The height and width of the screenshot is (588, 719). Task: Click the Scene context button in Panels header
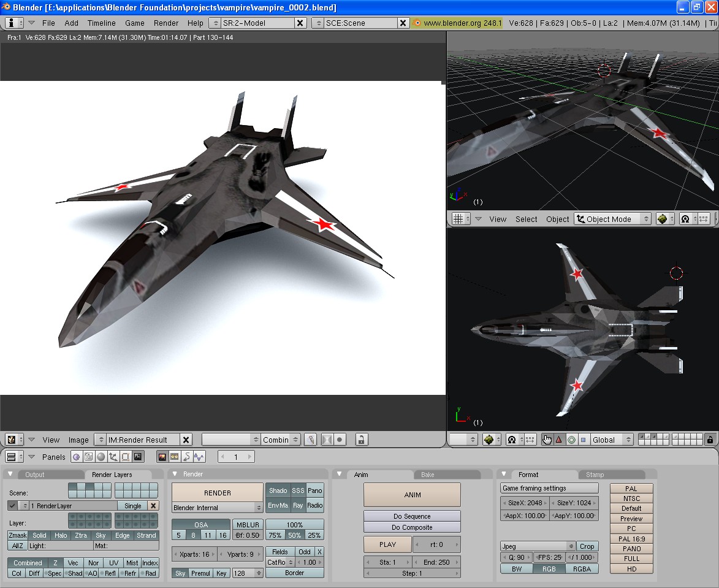[x=138, y=457]
